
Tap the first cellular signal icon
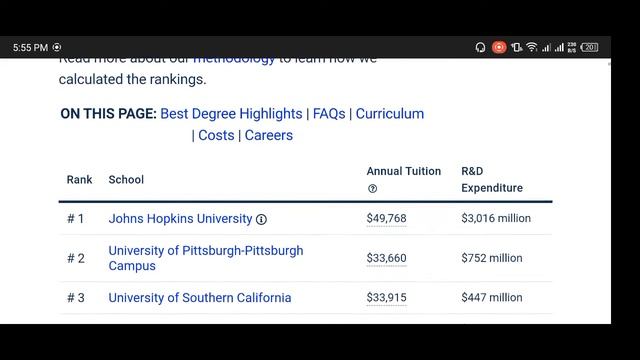click(546, 48)
